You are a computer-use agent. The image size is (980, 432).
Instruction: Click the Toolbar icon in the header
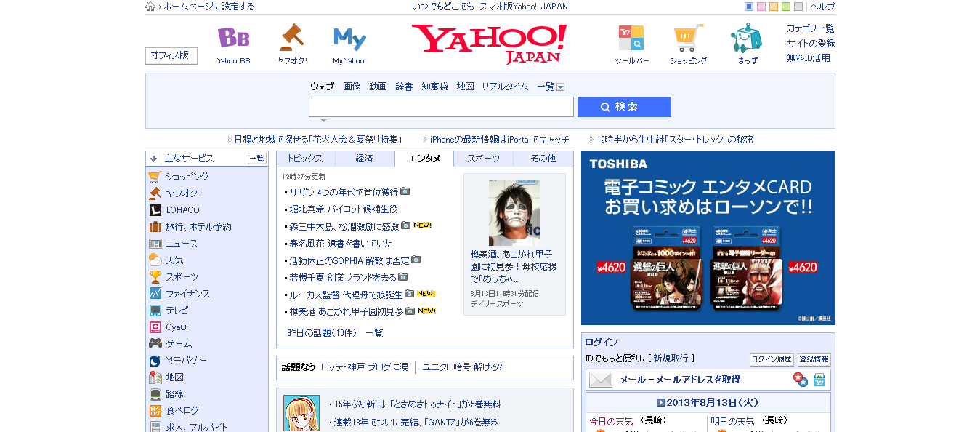tap(631, 38)
